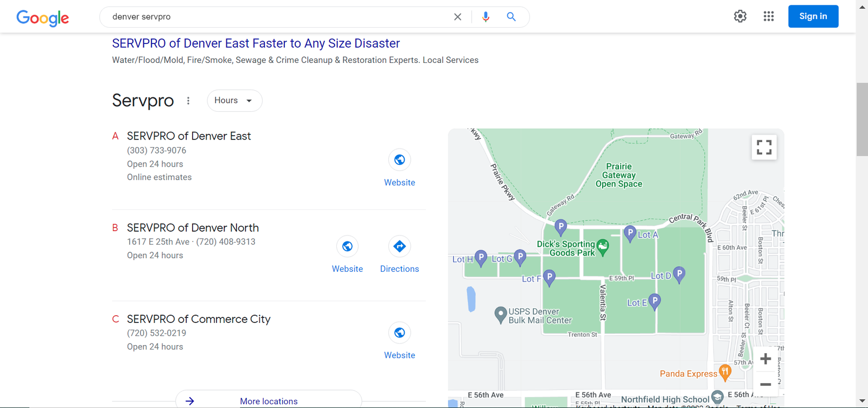The image size is (868, 408).
Task: Click the Website label under Denver East
Action: (x=400, y=183)
